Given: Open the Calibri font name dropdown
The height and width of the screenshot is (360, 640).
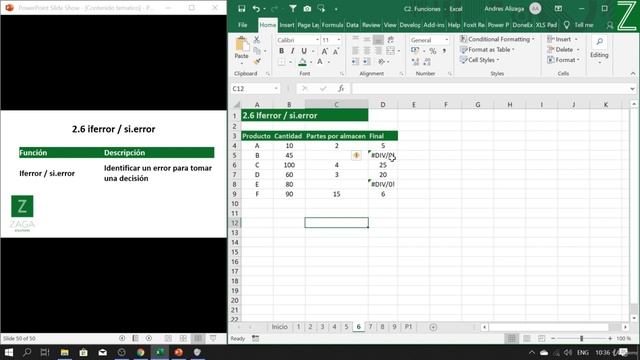Looking at the screenshot, I should [317, 40].
